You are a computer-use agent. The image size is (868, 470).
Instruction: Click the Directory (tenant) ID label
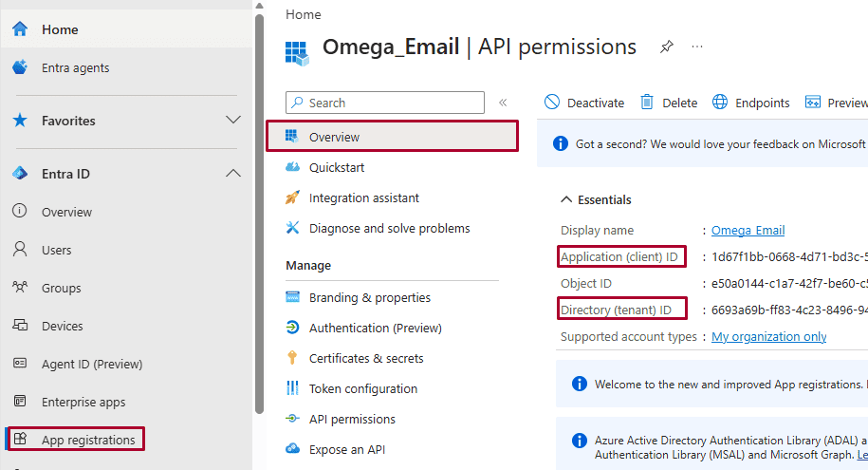click(x=616, y=310)
